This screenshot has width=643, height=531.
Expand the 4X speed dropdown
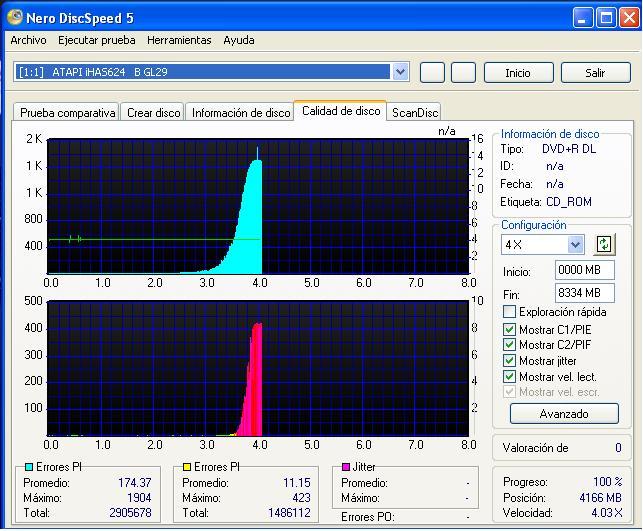(x=575, y=245)
